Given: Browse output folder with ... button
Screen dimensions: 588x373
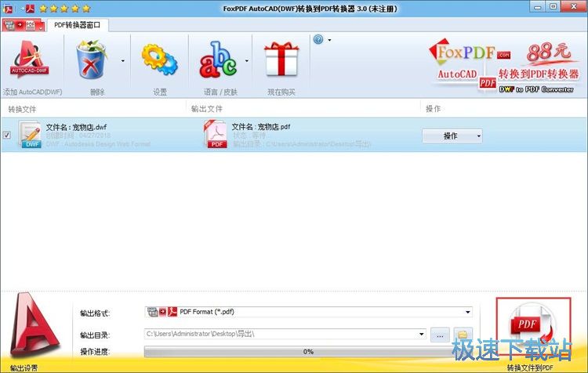Looking at the screenshot, I should click(x=440, y=335).
